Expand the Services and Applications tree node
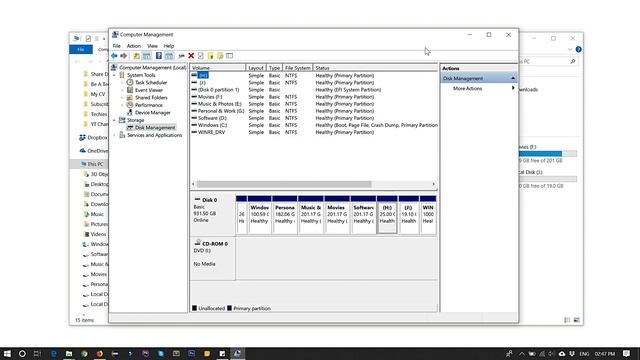The width and height of the screenshot is (640, 360). (x=114, y=135)
